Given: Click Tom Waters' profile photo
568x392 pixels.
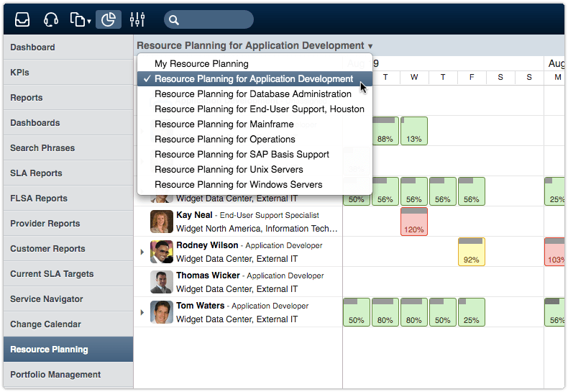Looking at the screenshot, I should click(162, 312).
